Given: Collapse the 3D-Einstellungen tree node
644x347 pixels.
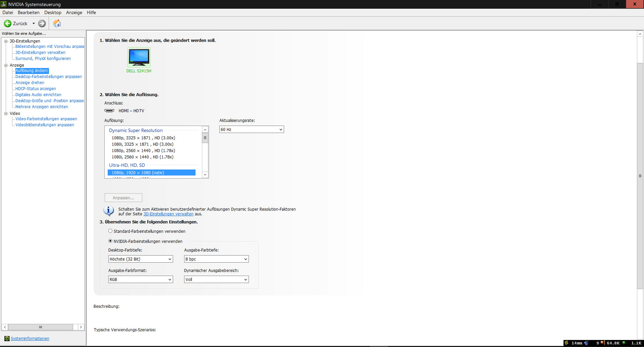Looking at the screenshot, I should pos(6,41).
